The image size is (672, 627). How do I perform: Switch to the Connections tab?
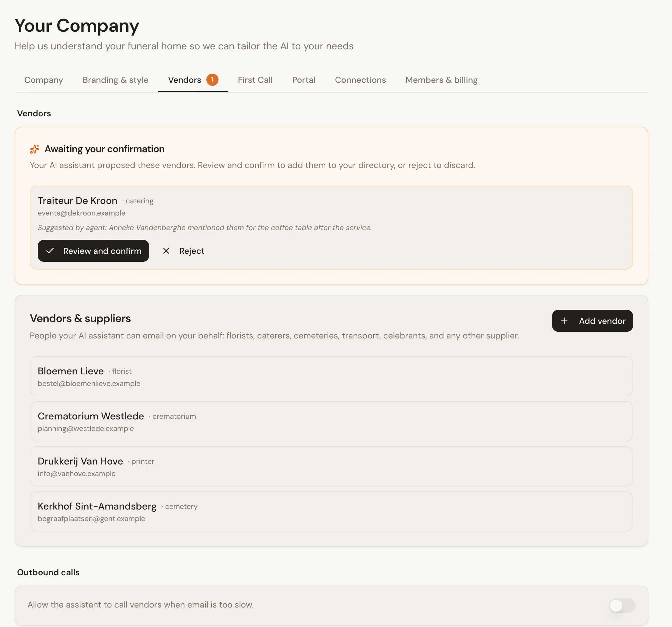360,80
